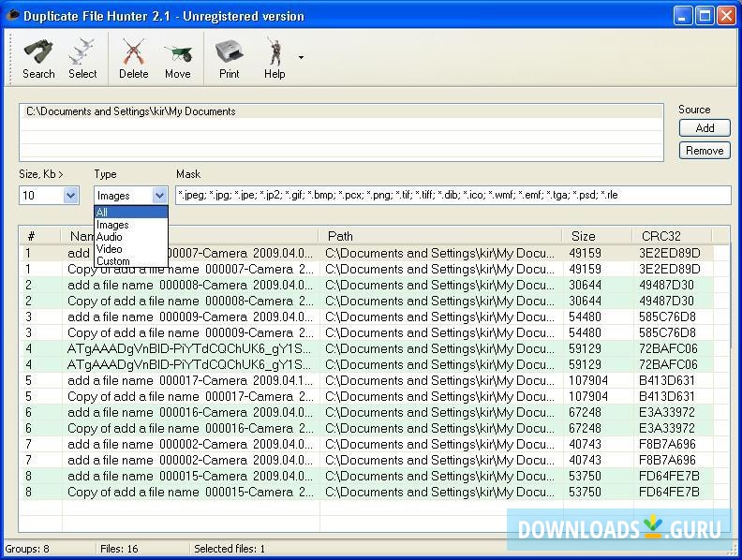Collapse the Type combo box arrow

coord(159,196)
